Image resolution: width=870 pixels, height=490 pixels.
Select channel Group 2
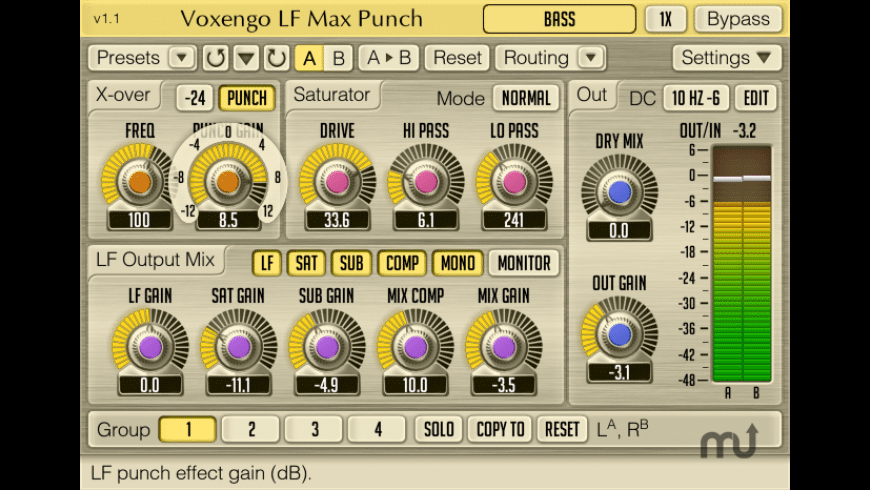(251, 429)
